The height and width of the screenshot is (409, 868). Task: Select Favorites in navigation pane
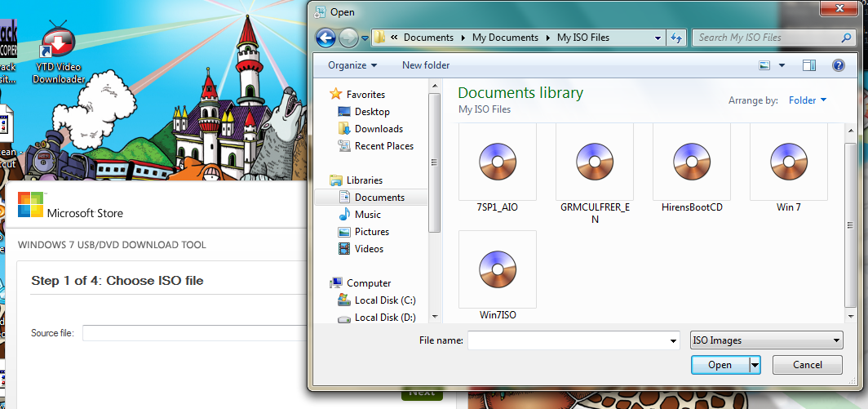365,95
